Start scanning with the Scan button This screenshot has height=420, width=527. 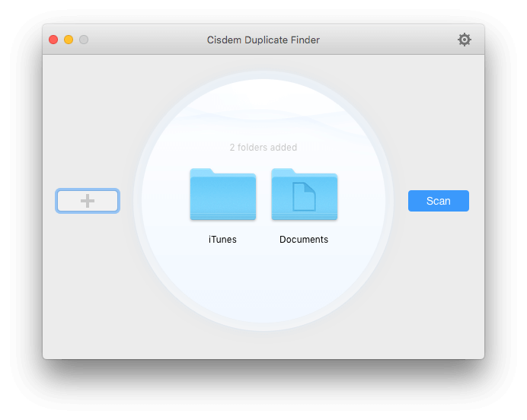pyautogui.click(x=438, y=201)
